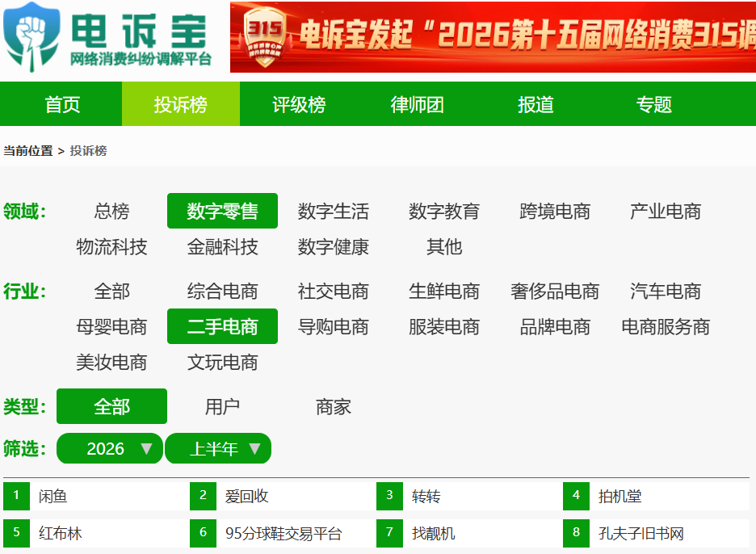Image resolution: width=756 pixels, height=554 pixels.
Task: Filter industry by 母婴电商
Action: tap(111, 327)
